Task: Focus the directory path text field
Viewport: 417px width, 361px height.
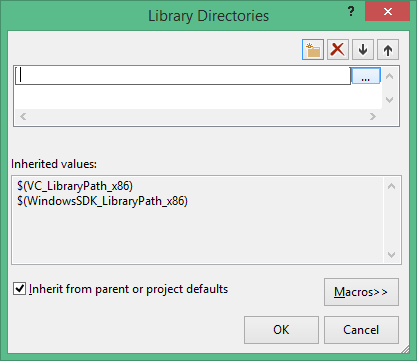Action: (x=183, y=75)
